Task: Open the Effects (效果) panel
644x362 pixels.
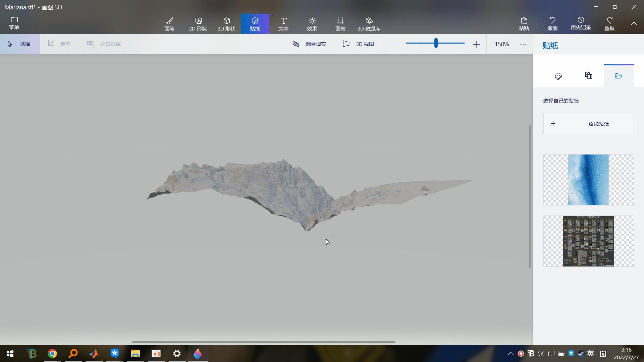Action: tap(312, 24)
